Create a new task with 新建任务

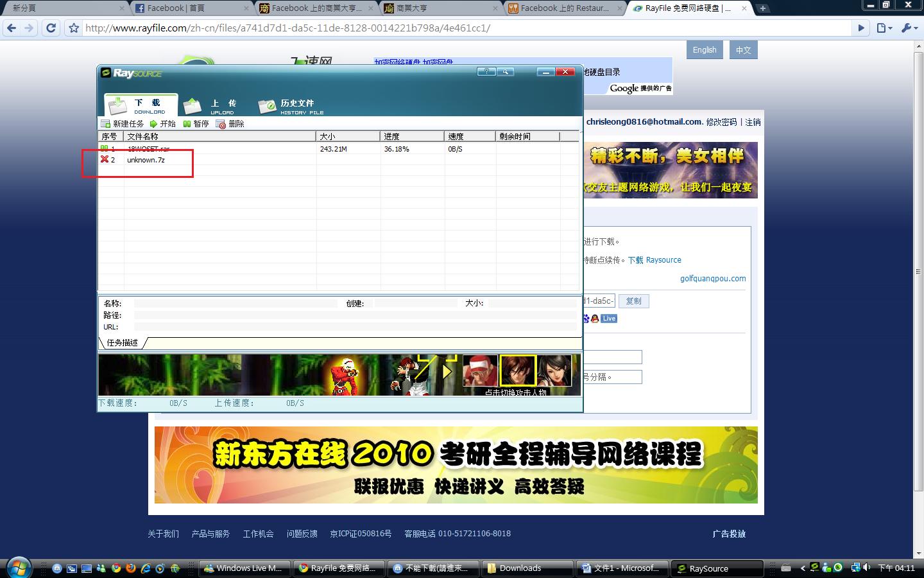[x=122, y=124]
